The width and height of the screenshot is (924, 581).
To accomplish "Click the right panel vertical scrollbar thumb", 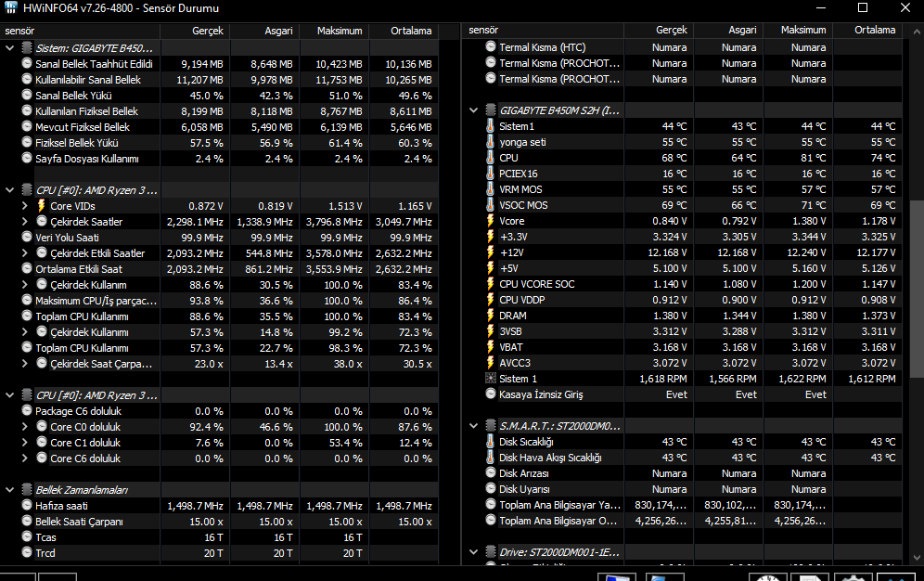I will (917, 289).
